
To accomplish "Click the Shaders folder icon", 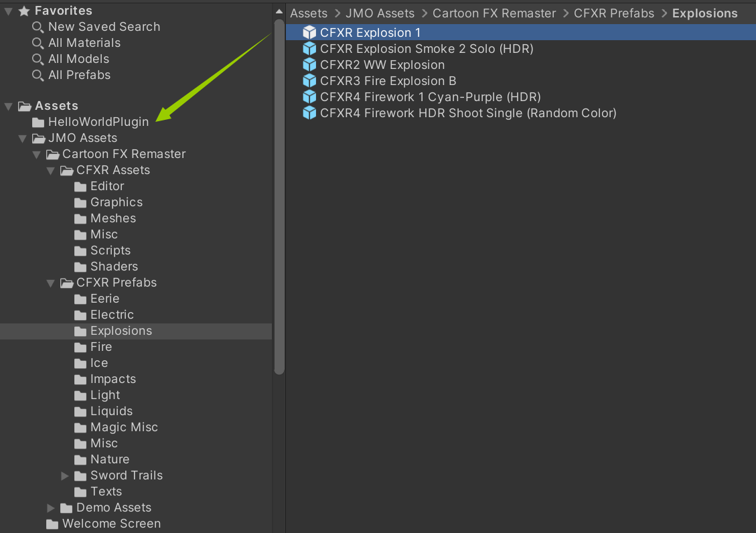I will [80, 267].
